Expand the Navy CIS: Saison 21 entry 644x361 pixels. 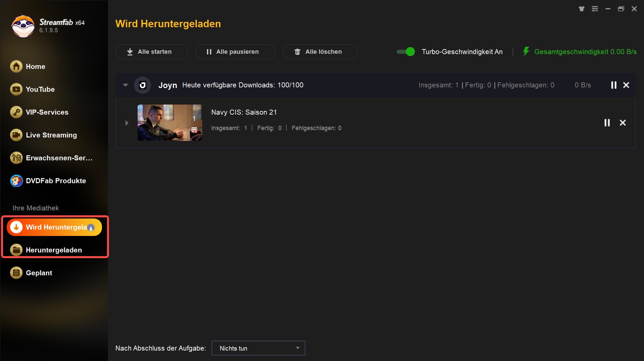(127, 123)
